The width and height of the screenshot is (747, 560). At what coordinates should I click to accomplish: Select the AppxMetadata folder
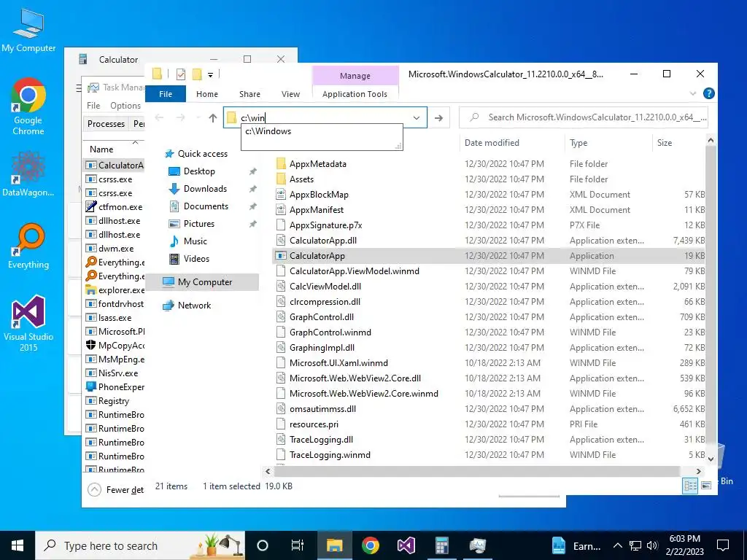tap(318, 164)
